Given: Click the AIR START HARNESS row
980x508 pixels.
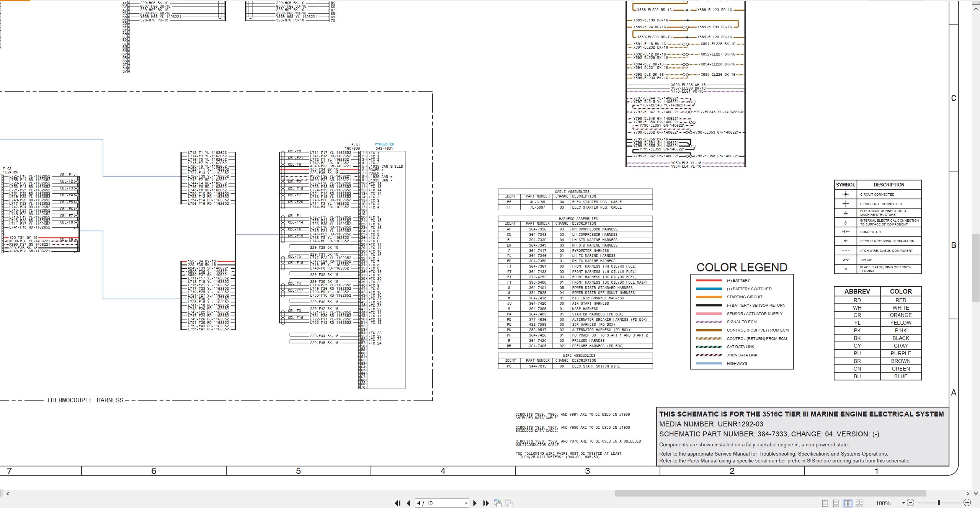Looking at the screenshot, I should pos(575,304).
